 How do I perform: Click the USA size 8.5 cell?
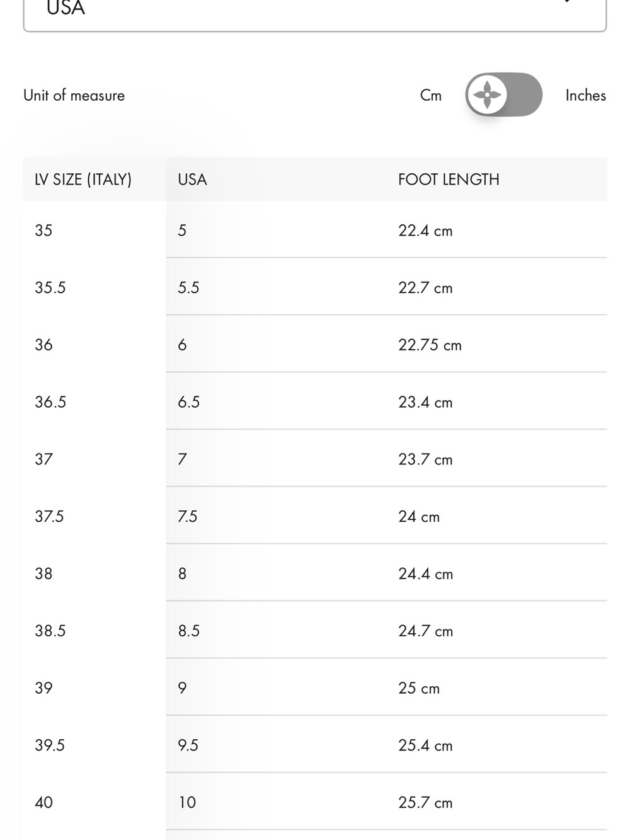tap(188, 631)
